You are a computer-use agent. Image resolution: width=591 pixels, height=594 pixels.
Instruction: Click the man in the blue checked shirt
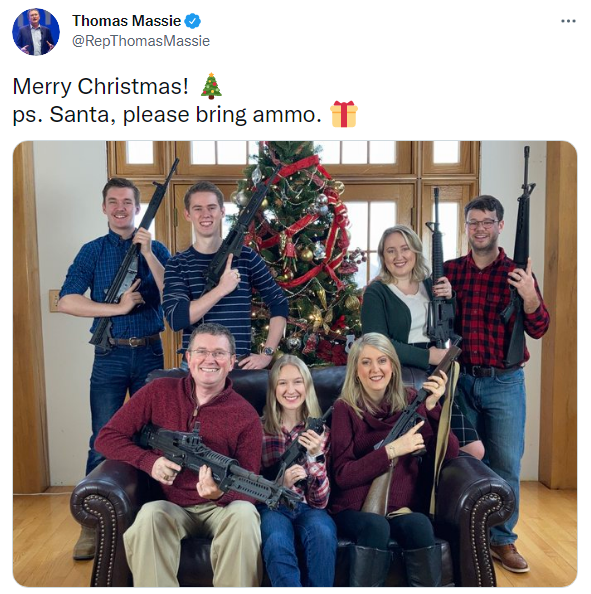click(x=114, y=303)
